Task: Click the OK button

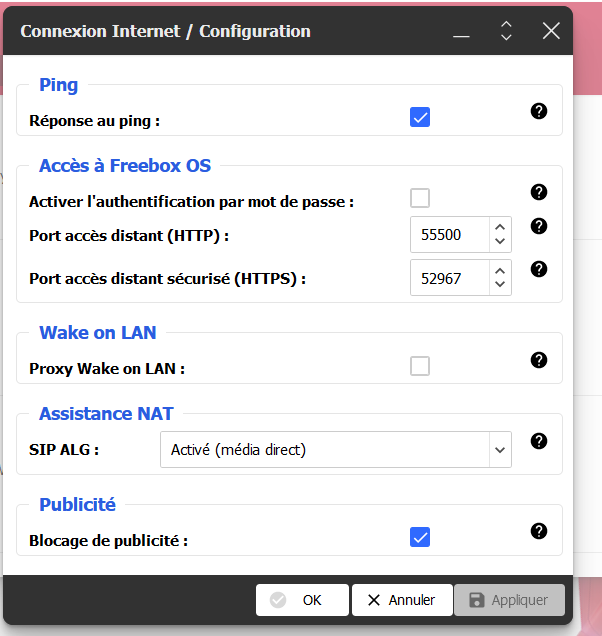Action: (302, 600)
